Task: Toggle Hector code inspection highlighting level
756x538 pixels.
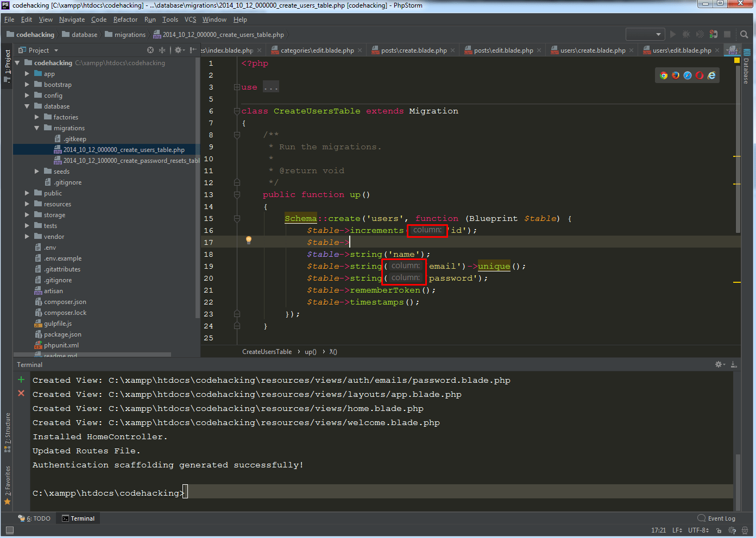Action: [745, 530]
